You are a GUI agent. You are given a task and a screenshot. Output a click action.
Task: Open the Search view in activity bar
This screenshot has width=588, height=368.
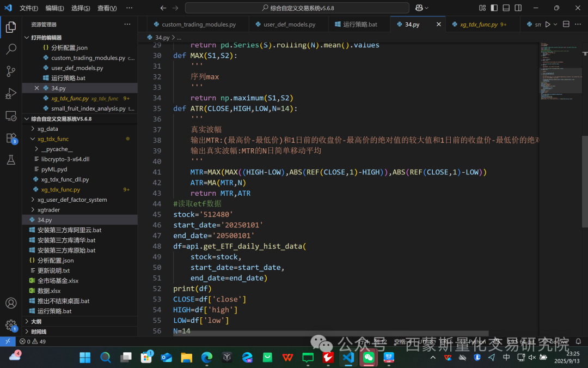(x=11, y=49)
